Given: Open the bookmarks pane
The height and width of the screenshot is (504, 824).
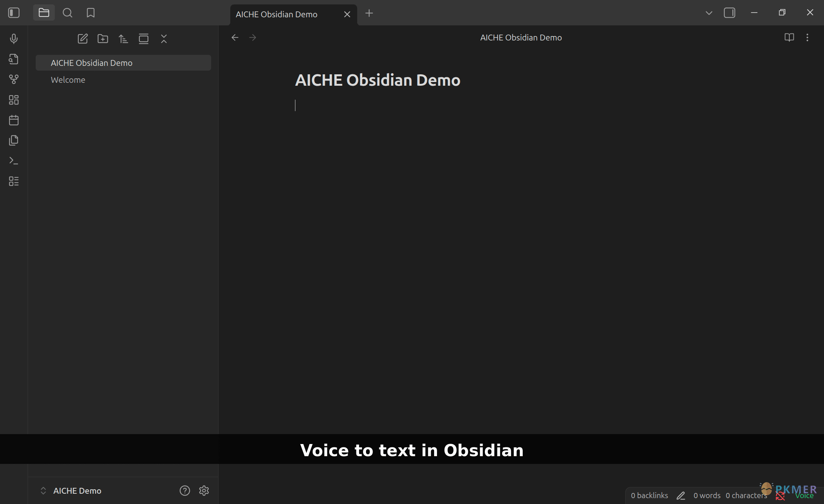Looking at the screenshot, I should click(90, 13).
